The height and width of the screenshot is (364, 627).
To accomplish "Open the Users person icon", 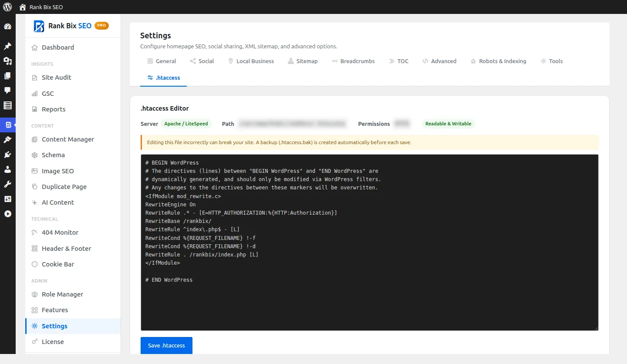I will click(x=7, y=169).
